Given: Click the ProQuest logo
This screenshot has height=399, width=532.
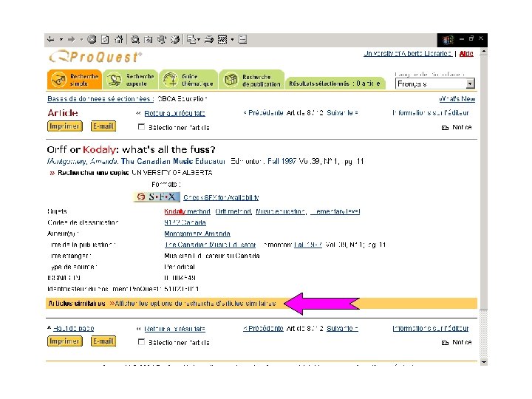Looking at the screenshot, I should tap(95, 57).
